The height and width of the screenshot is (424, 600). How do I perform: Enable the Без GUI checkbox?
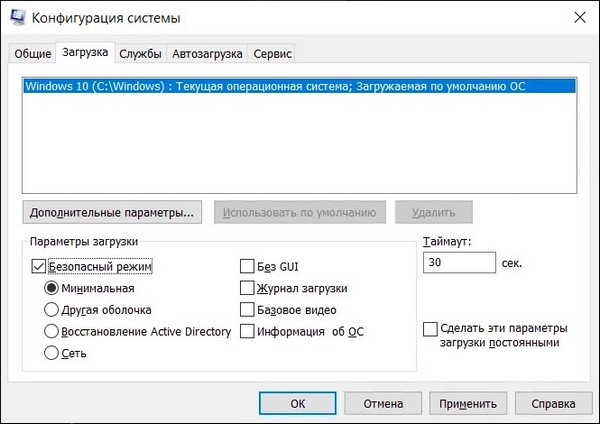(247, 266)
